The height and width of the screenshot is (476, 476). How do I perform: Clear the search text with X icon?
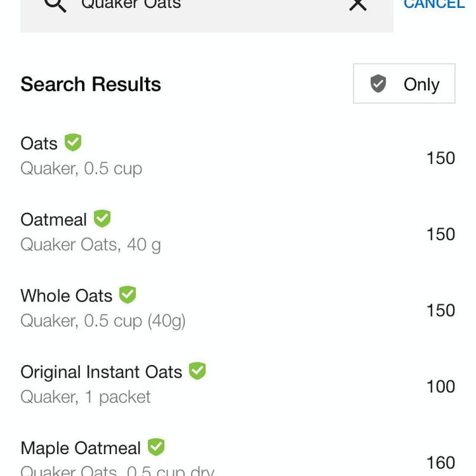coord(358,5)
